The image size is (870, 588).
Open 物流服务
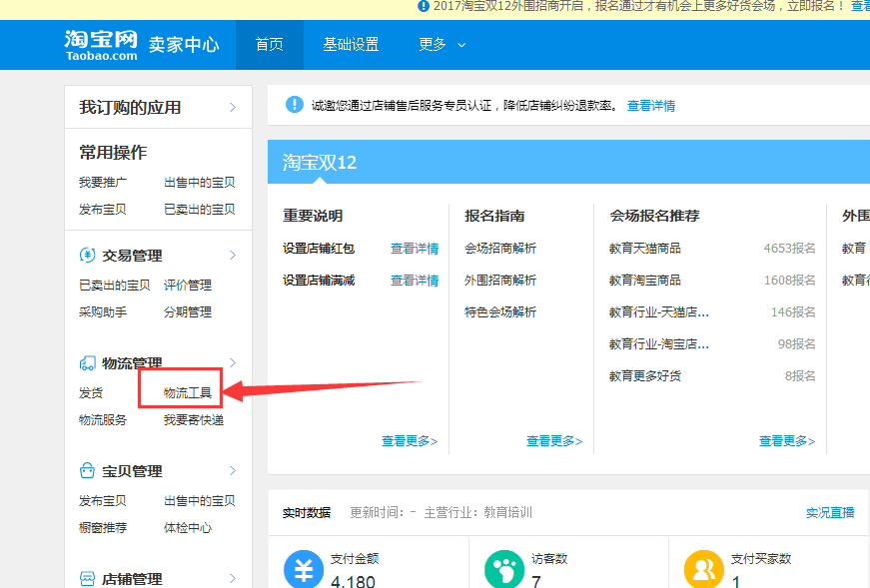pos(103,420)
